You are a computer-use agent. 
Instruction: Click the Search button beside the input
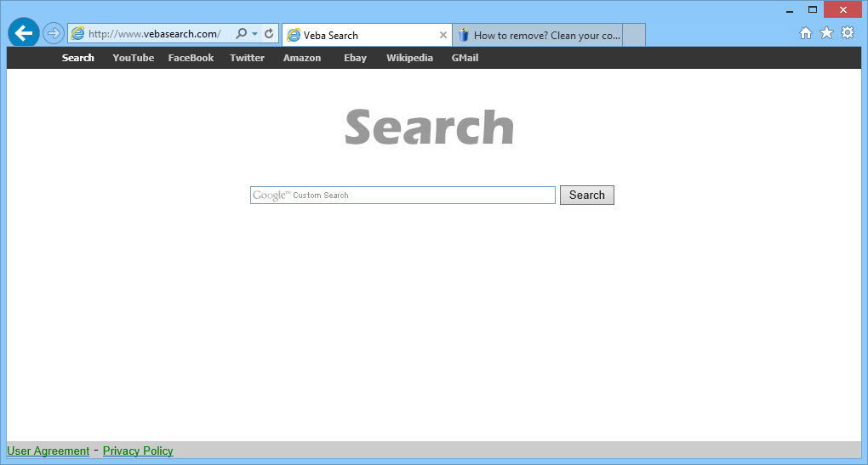587,196
